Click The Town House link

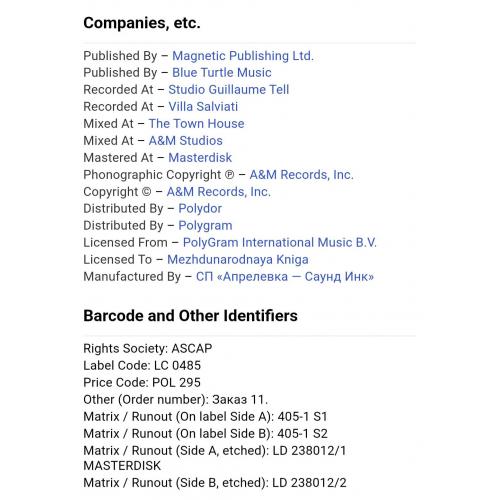click(196, 124)
